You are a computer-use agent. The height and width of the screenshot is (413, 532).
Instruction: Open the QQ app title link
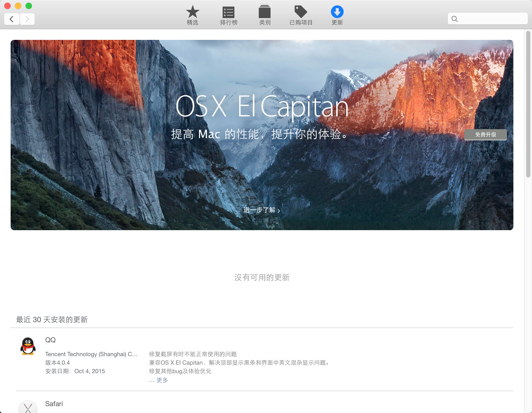coord(50,340)
